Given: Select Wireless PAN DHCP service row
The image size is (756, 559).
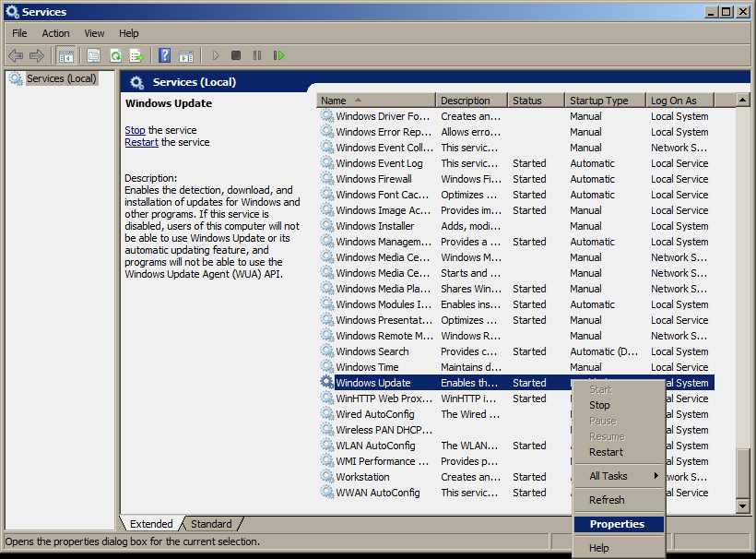Looking at the screenshot, I should coord(516,430).
